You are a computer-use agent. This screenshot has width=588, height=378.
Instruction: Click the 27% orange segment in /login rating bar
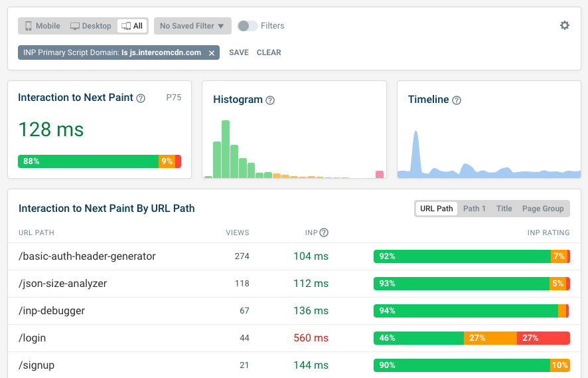coord(490,338)
